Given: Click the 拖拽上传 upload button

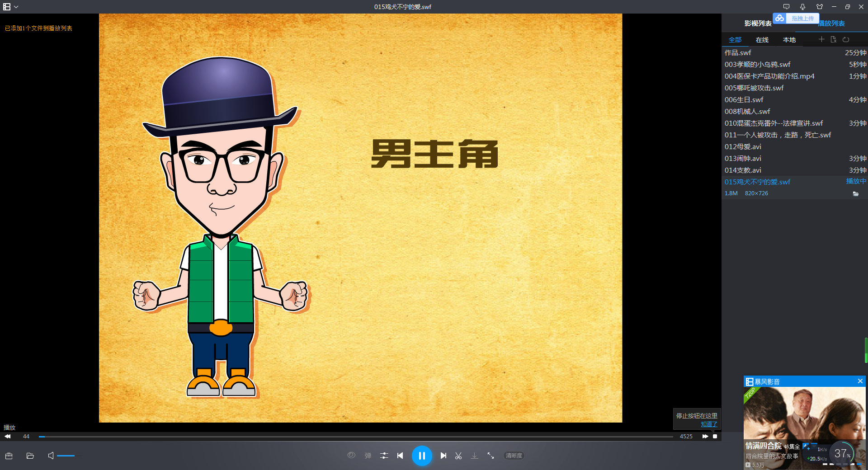Looking at the screenshot, I should click(x=803, y=18).
